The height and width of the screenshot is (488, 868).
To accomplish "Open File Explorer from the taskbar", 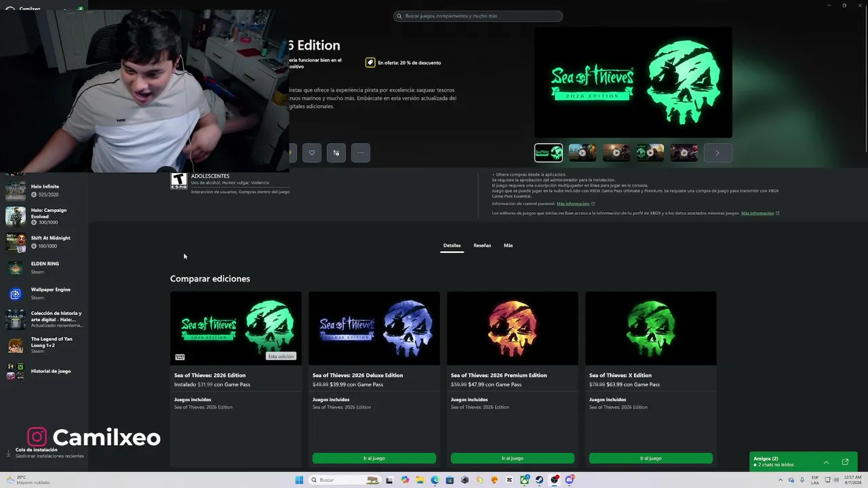I will (x=420, y=480).
